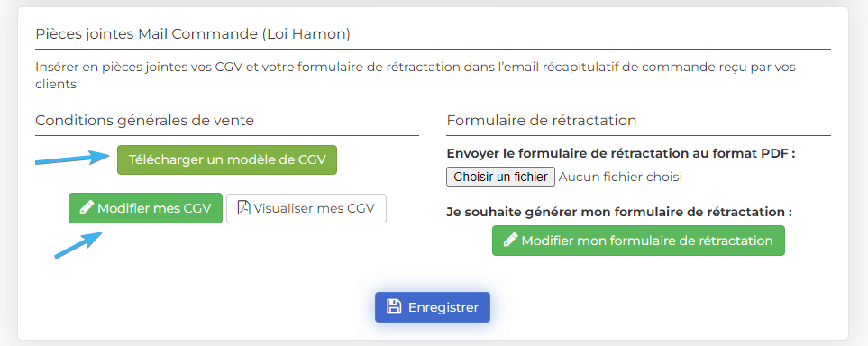Click the blue arrow pointing to Télécharger button
The image size is (868, 346).
[x=72, y=157]
